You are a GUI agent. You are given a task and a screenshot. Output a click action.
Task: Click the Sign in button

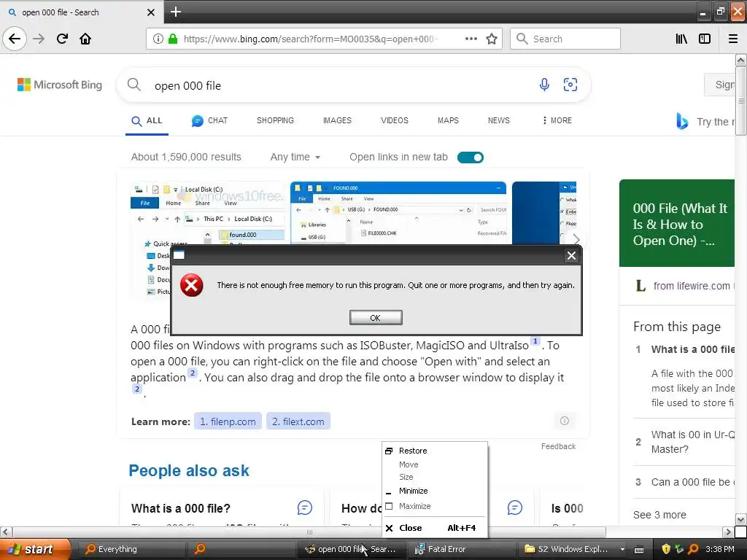(721, 85)
